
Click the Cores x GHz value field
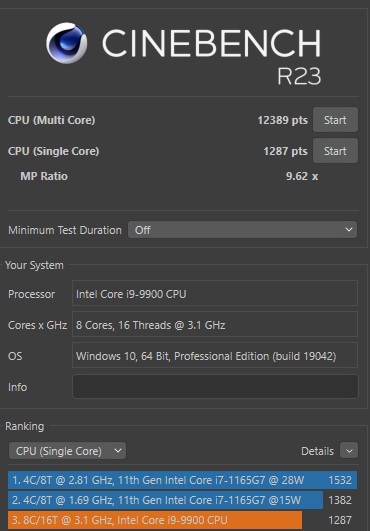(x=215, y=324)
